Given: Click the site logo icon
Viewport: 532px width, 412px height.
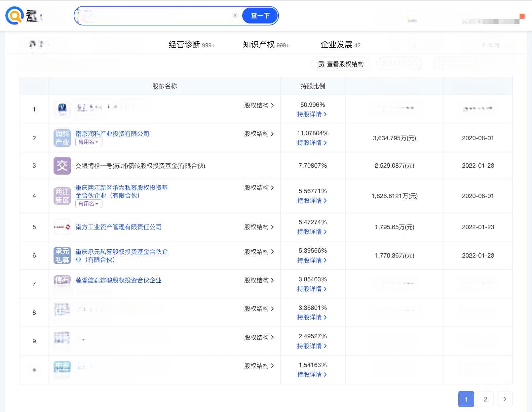Looking at the screenshot, I should coord(15,16).
